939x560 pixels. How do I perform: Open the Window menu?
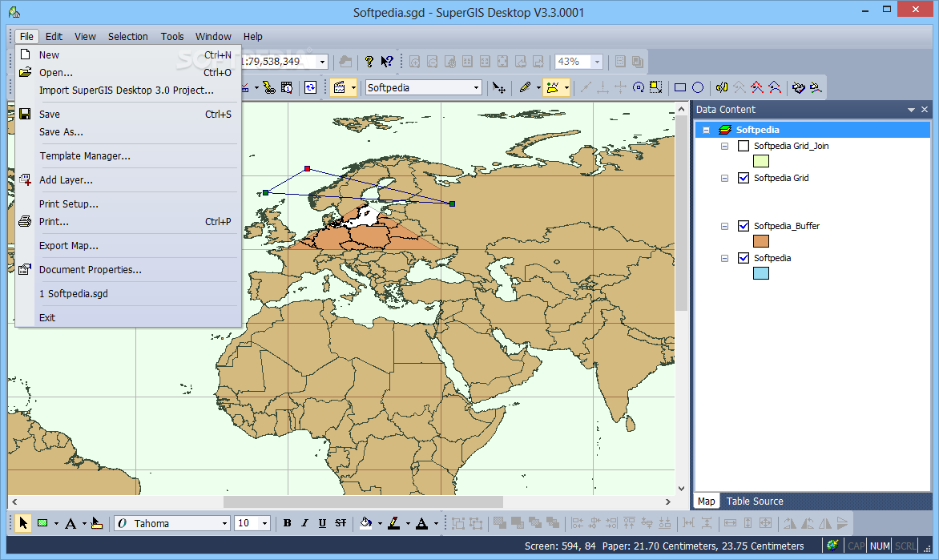pyautogui.click(x=213, y=37)
